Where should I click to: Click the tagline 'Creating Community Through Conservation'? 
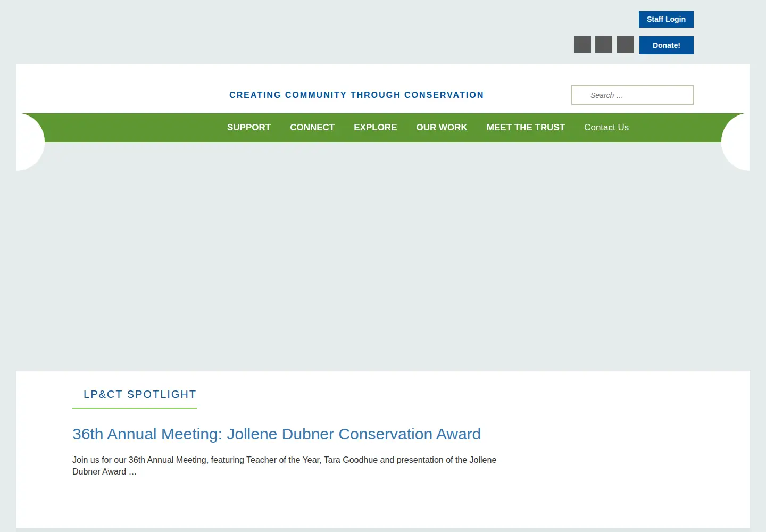pos(356,95)
